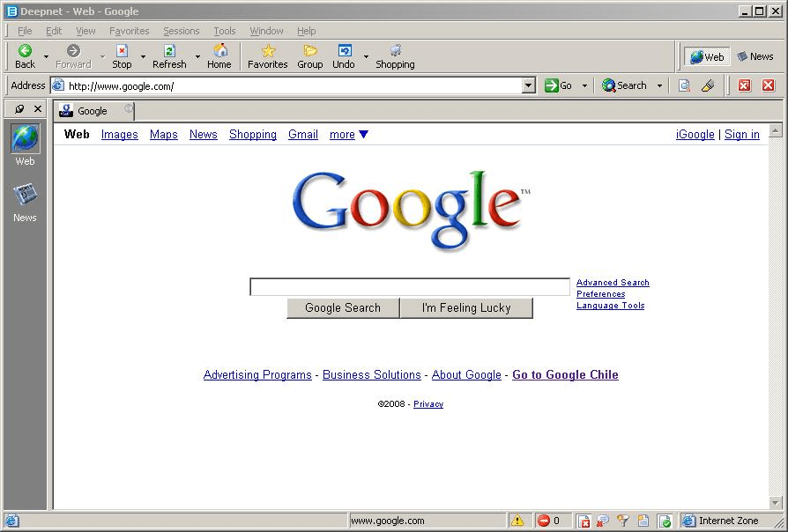Click the Undo toolbar icon

point(345,51)
